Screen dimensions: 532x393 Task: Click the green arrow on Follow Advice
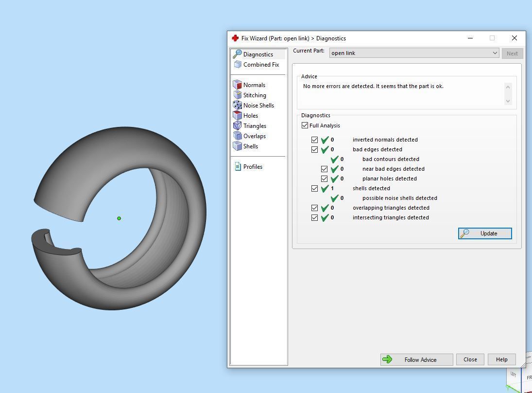pyautogui.click(x=387, y=359)
